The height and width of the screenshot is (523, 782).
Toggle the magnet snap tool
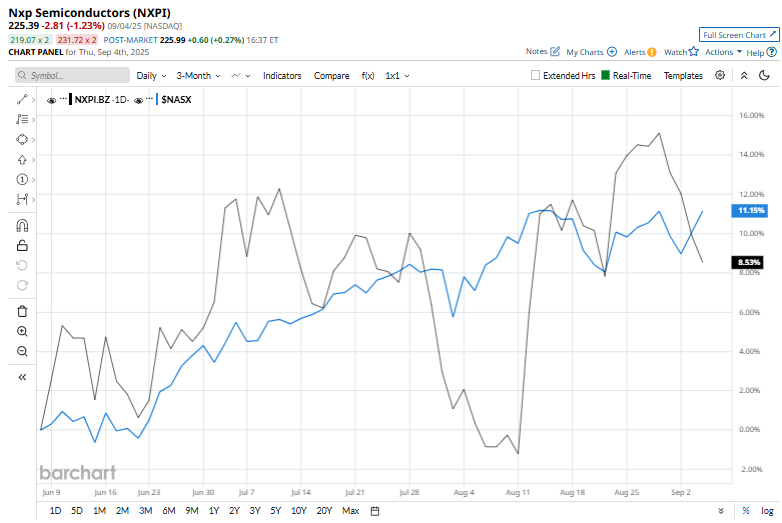(x=22, y=225)
